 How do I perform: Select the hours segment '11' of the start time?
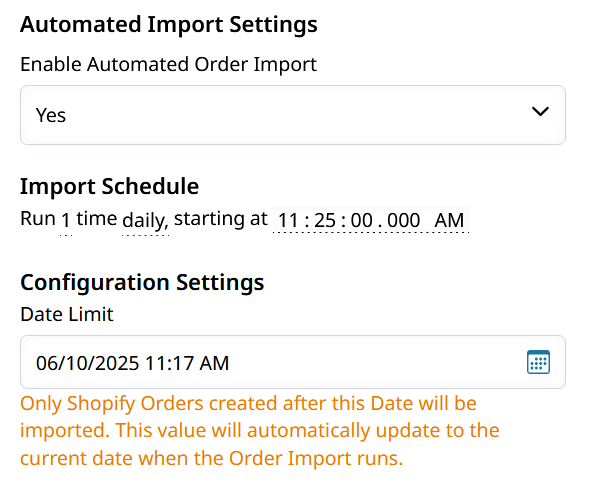tap(288, 220)
